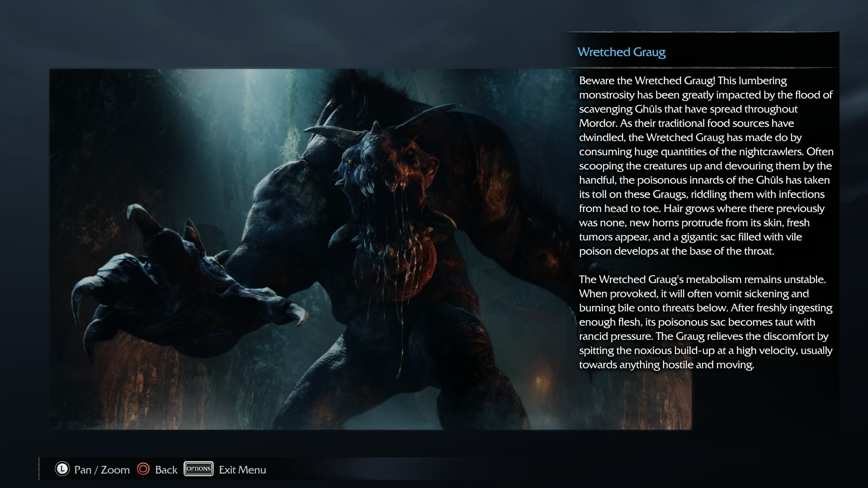
Task: Choose Exit Menu text
Action: pos(242,470)
